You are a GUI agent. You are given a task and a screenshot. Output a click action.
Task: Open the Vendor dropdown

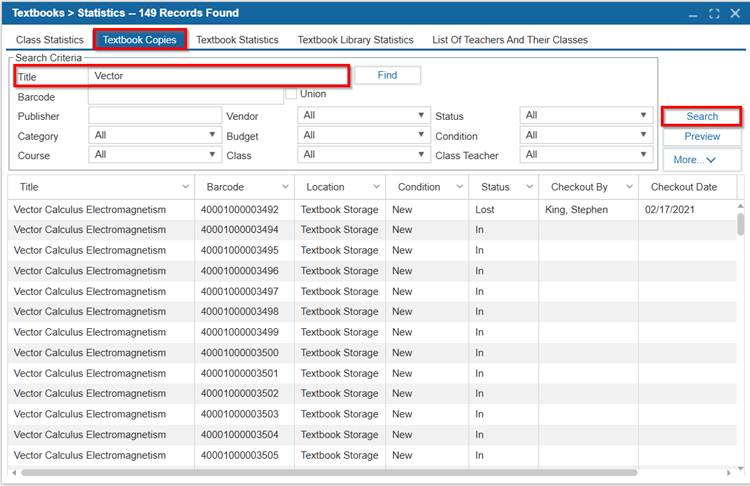pyautogui.click(x=364, y=115)
